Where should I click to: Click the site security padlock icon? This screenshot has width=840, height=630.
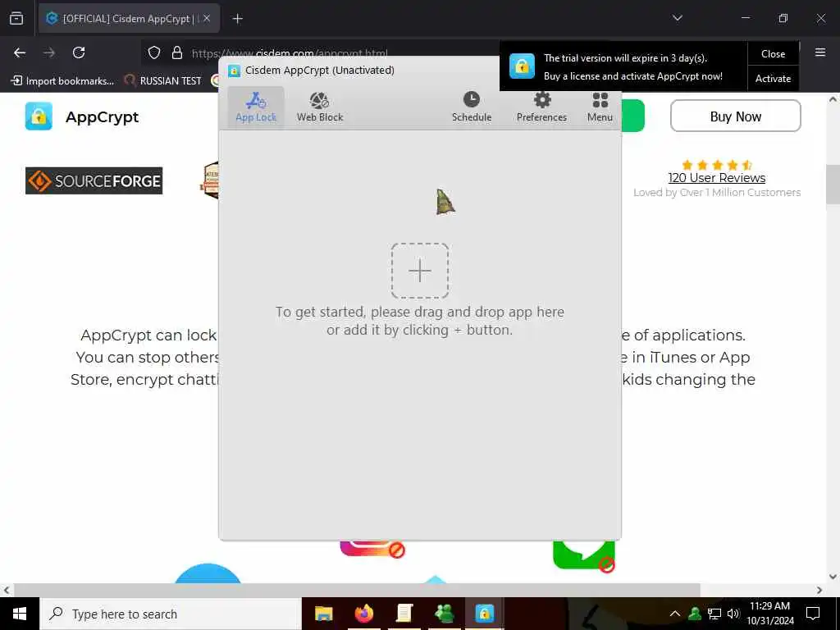[x=177, y=52]
